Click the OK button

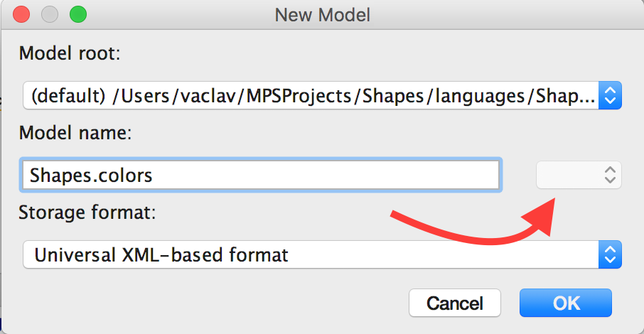tap(565, 303)
